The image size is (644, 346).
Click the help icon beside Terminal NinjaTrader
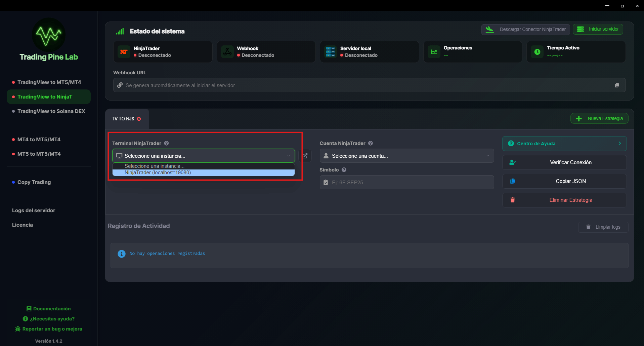pyautogui.click(x=166, y=143)
